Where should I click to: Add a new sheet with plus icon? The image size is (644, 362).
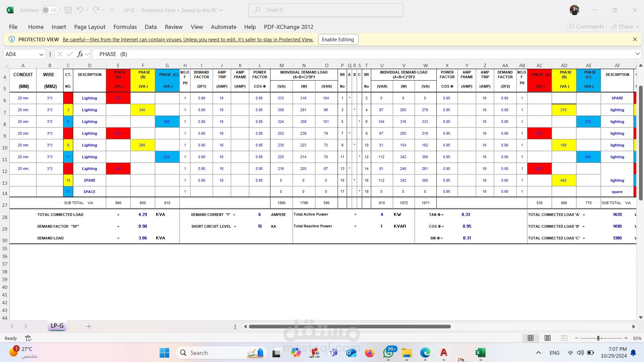coord(89,326)
